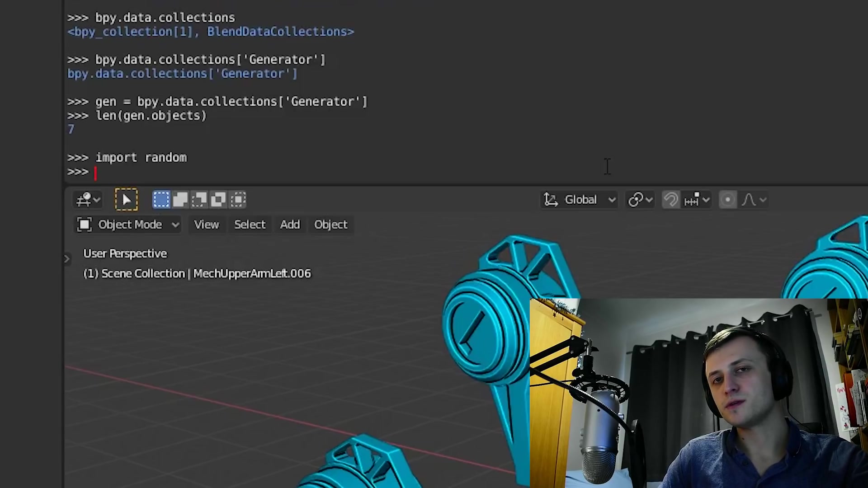Select the Tweak select tool icon

click(126, 200)
